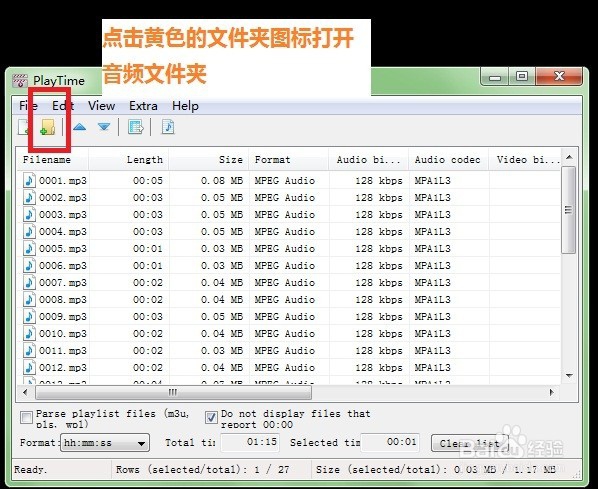Select the music icon of 0010.mp3
This screenshot has height=489, width=598.
click(x=29, y=333)
